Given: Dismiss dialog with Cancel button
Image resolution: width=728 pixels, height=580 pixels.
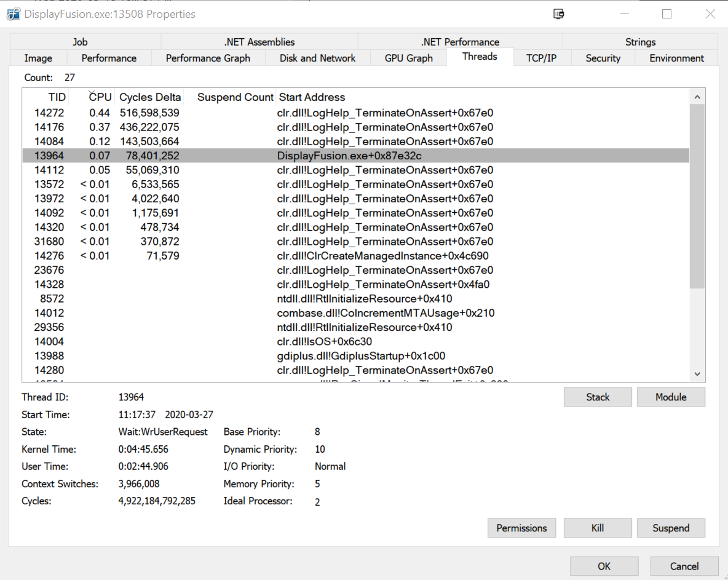Looking at the screenshot, I should [684, 566].
